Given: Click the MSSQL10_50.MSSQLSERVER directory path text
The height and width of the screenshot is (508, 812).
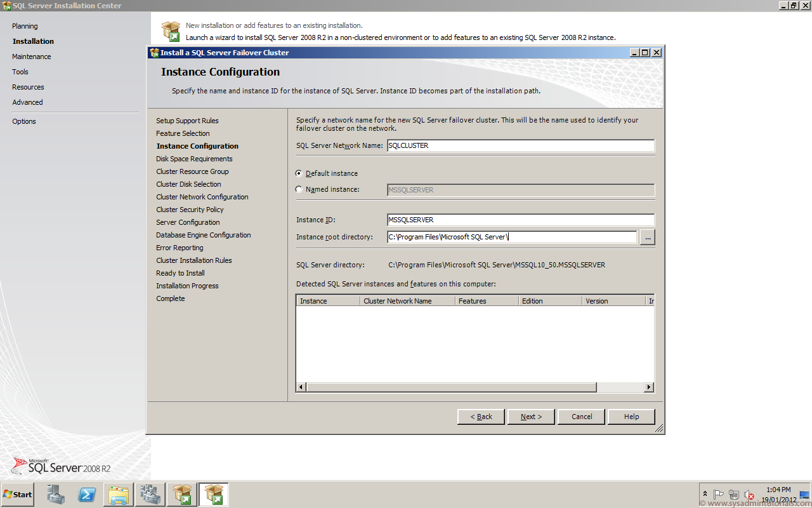Looking at the screenshot, I should coord(497,265).
